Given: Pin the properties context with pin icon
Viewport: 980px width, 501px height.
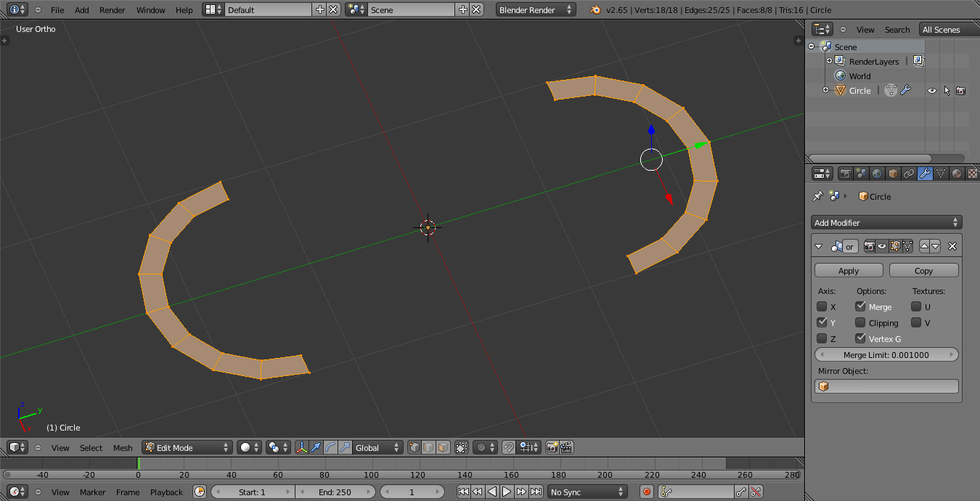Looking at the screenshot, I should (818, 196).
